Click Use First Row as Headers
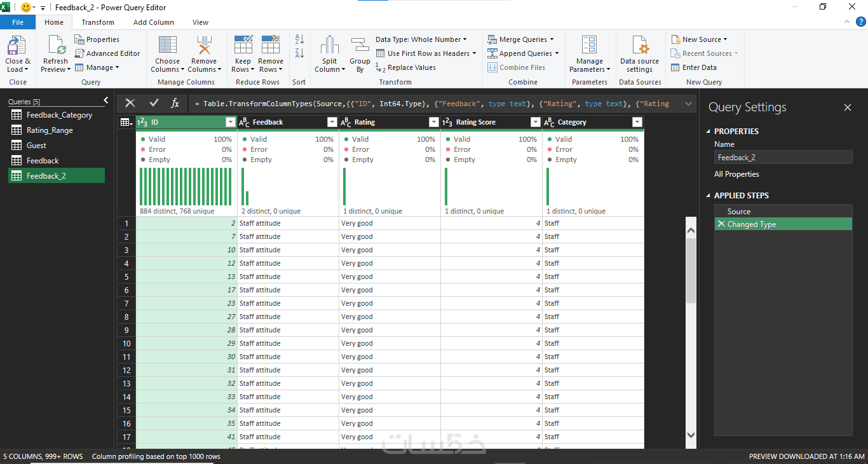This screenshot has height=464, width=868. coord(426,53)
